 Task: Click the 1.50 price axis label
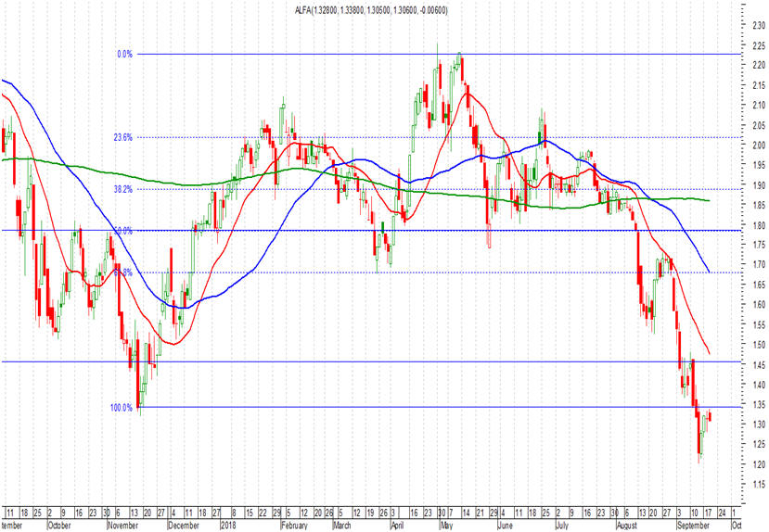[759, 345]
